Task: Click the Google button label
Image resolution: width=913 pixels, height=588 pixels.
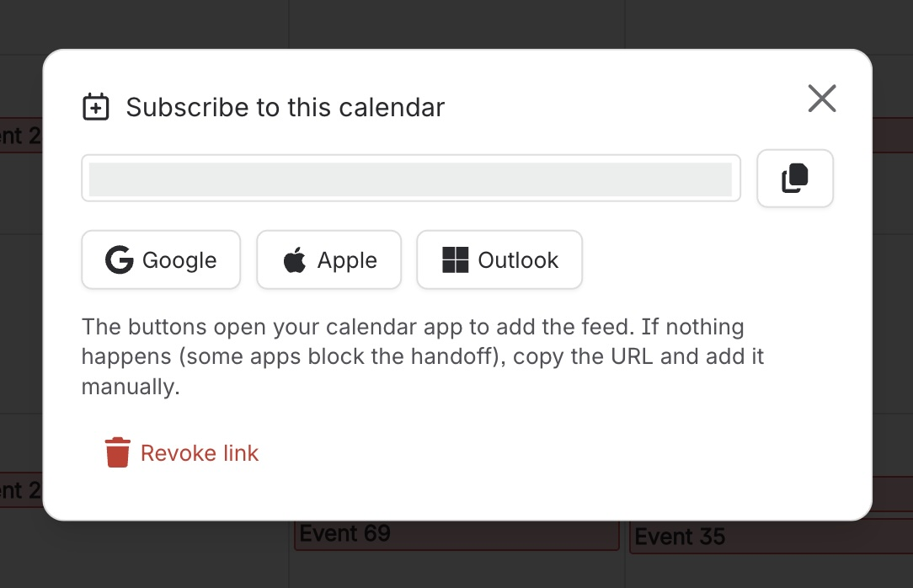Action: (179, 260)
